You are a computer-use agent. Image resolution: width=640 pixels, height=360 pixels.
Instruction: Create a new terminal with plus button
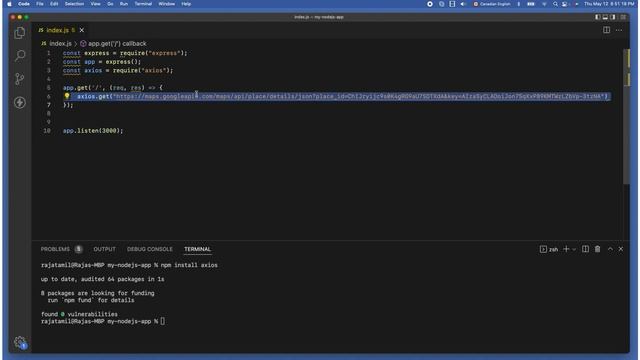click(x=566, y=249)
